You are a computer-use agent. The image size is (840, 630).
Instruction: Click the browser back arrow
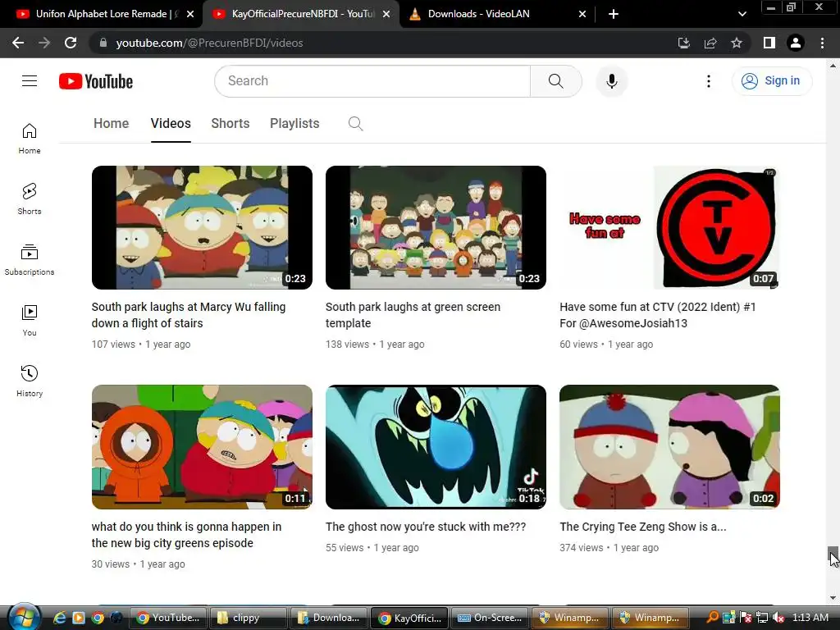(18, 43)
